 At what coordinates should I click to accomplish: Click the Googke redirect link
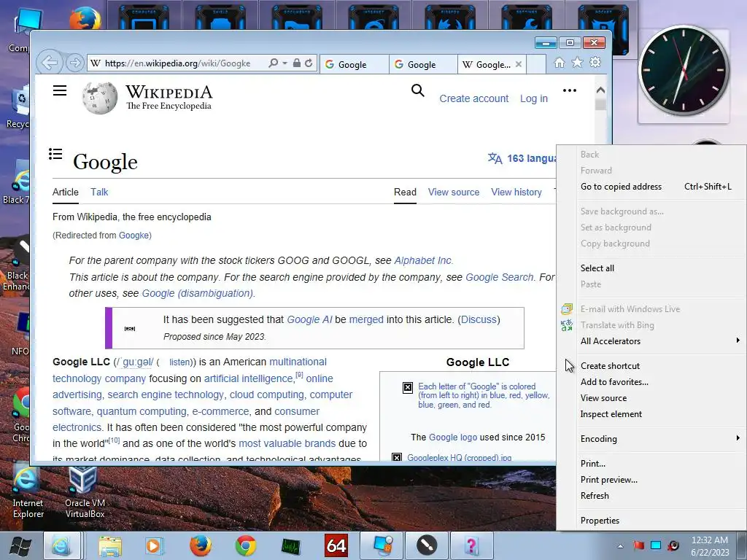[x=134, y=236]
